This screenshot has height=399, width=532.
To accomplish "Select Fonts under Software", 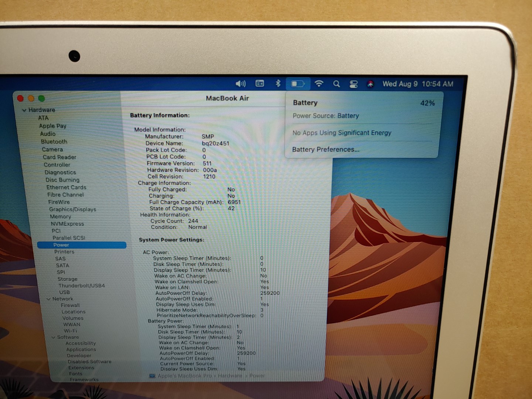I will 76,374.
